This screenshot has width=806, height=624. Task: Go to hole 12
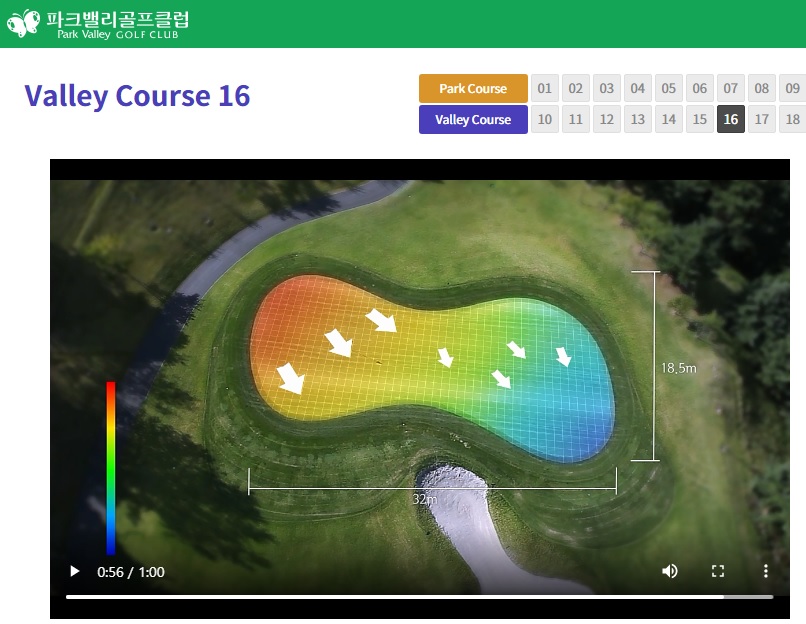click(607, 119)
